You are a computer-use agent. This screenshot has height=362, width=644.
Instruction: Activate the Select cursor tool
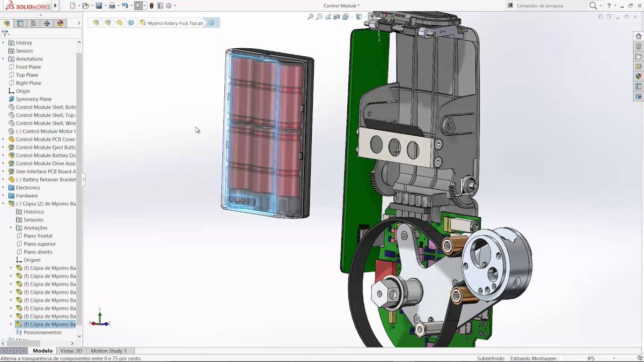138,5
